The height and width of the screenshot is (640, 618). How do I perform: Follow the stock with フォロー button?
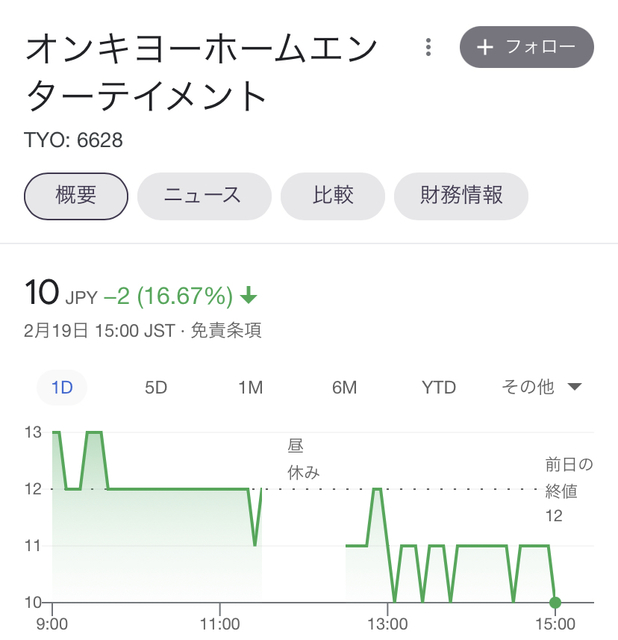pos(527,47)
